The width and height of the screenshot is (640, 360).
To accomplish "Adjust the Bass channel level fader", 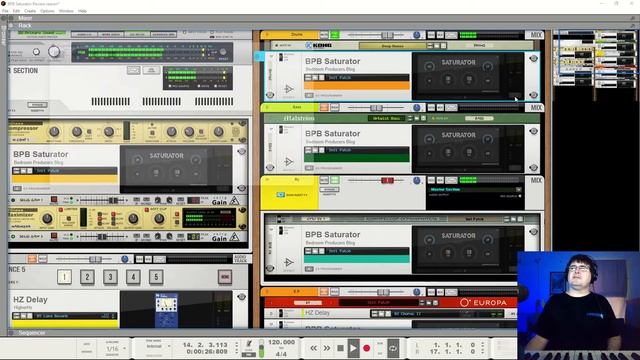I will point(376,108).
